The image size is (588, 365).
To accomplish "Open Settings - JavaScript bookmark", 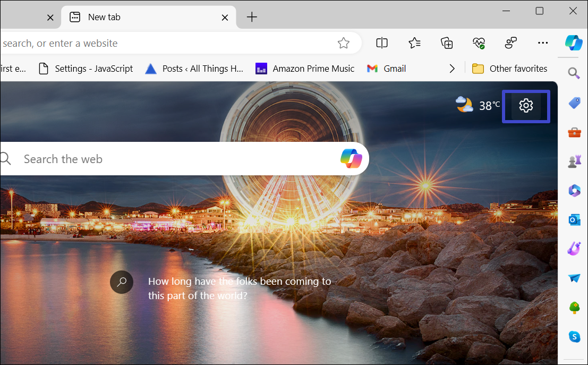I will 86,69.
